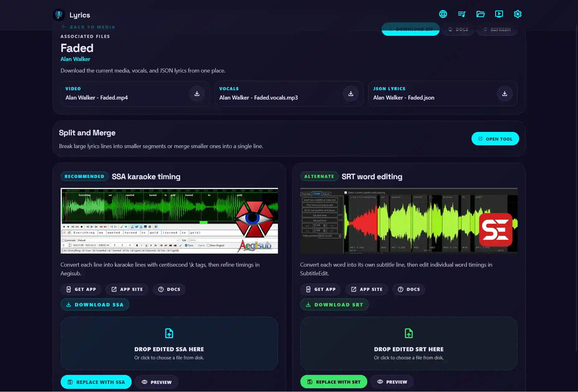
Task: Click Replace with SSA button
Action: [x=96, y=382]
